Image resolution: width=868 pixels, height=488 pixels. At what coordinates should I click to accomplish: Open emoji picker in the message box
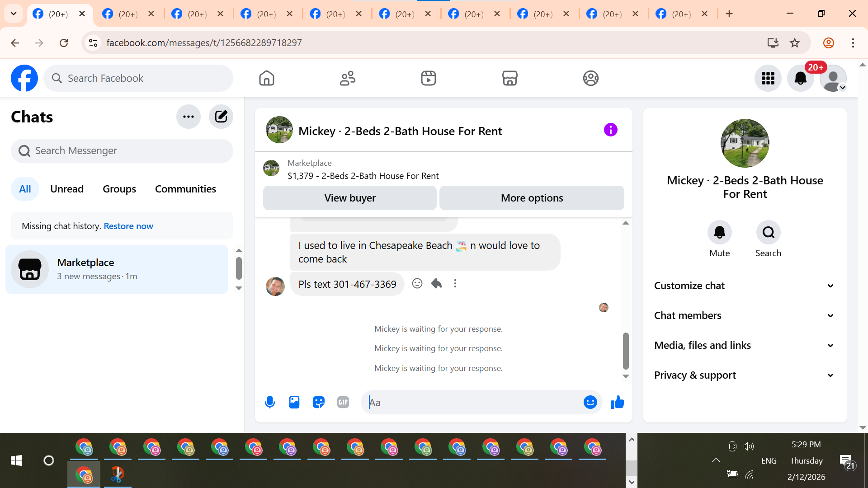[x=590, y=402]
